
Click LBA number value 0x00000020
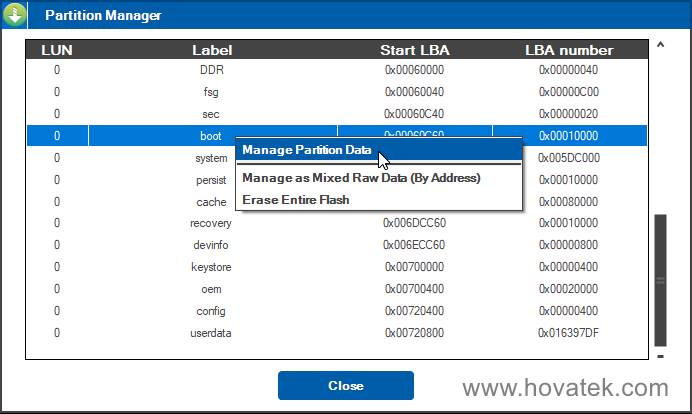(568, 114)
